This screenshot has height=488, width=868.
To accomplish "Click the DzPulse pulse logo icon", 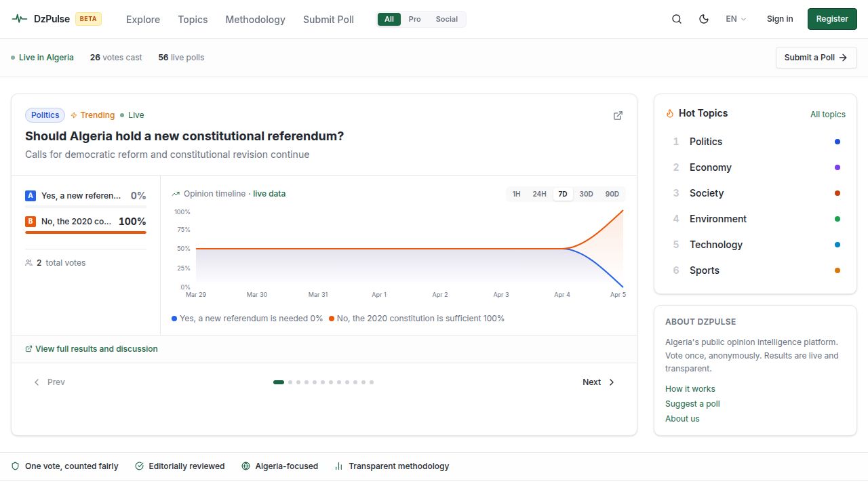I will pos(20,19).
